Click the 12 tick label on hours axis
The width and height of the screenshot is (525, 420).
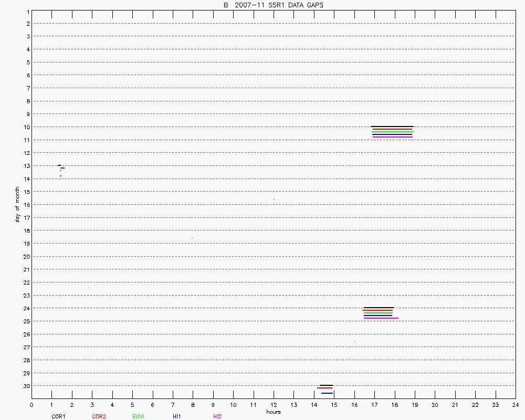pos(274,405)
